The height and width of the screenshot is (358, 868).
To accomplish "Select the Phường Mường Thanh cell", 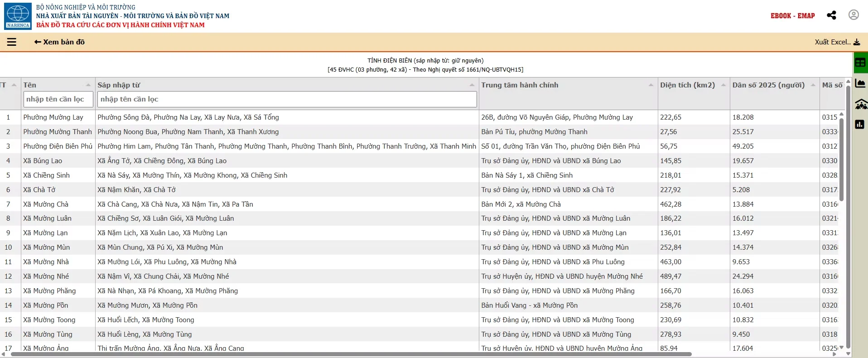I will (58, 132).
